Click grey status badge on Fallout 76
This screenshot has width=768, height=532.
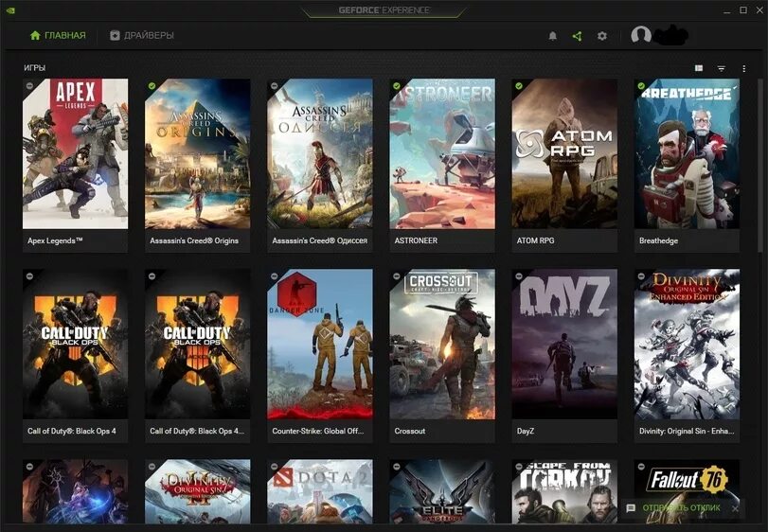641,466
